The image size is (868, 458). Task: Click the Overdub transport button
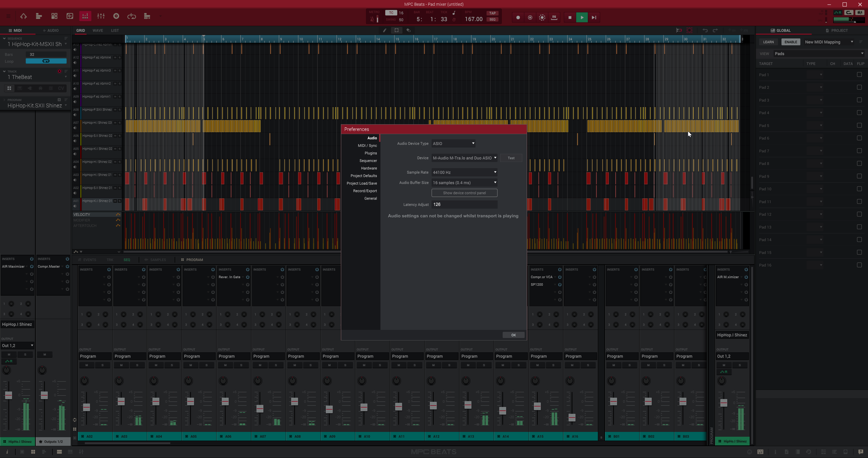click(x=530, y=18)
